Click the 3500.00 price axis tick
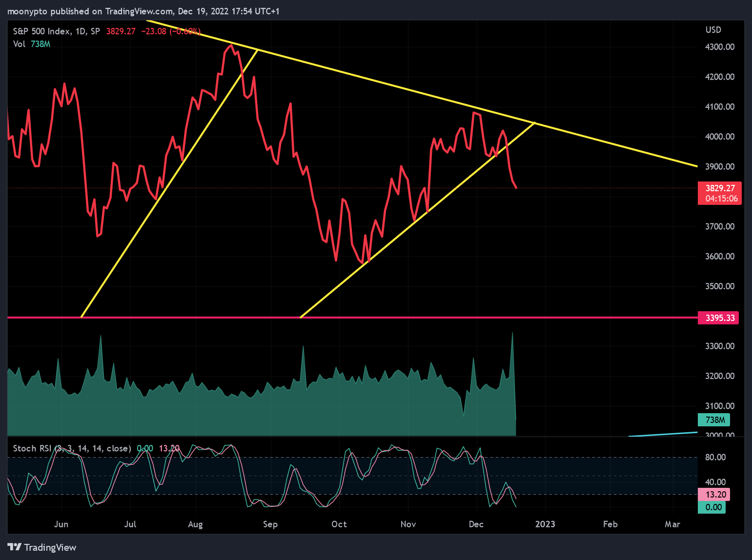Image resolution: width=752 pixels, height=560 pixels. tap(720, 286)
